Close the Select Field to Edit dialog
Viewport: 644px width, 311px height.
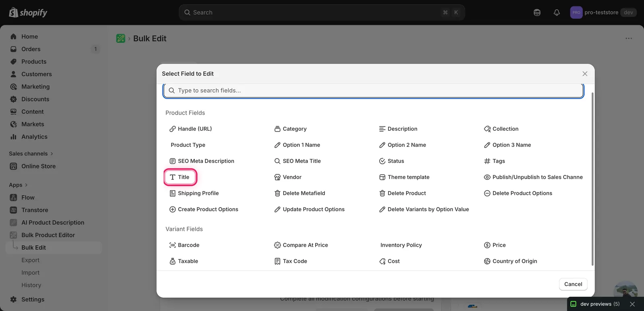[585, 74]
